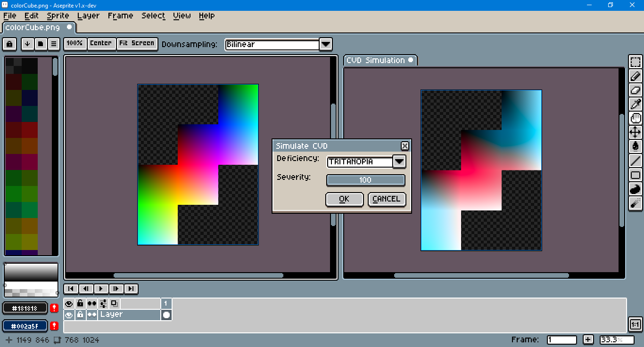The image size is (644, 347).
Task: Click OK in Simulate CVD dialog
Action: [344, 199]
